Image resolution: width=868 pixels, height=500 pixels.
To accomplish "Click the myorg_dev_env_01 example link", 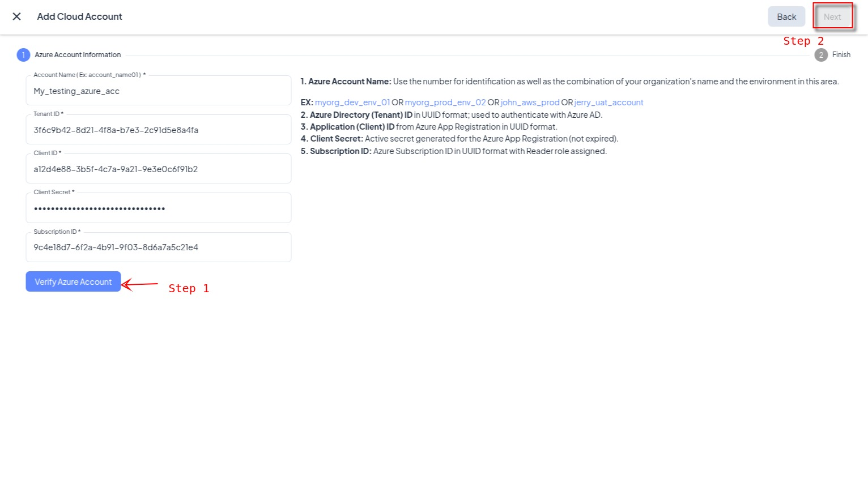I will click(352, 102).
